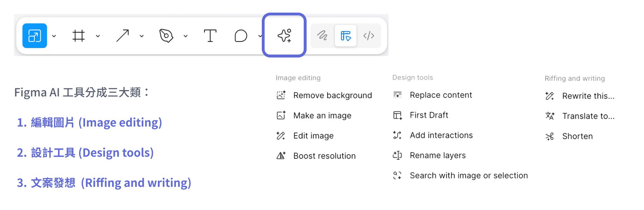Select Search with image or selection
This screenshot has width=644, height=210.
(x=468, y=176)
